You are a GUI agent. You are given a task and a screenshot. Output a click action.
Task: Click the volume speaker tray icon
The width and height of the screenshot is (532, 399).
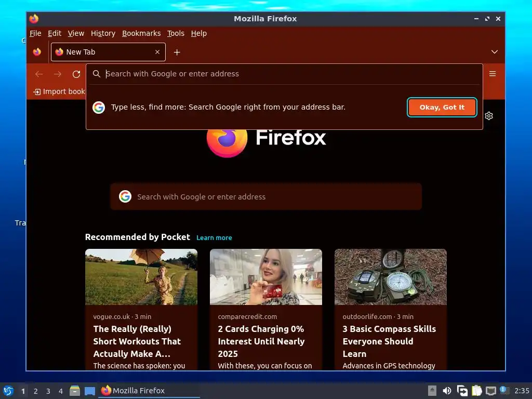[447, 391]
